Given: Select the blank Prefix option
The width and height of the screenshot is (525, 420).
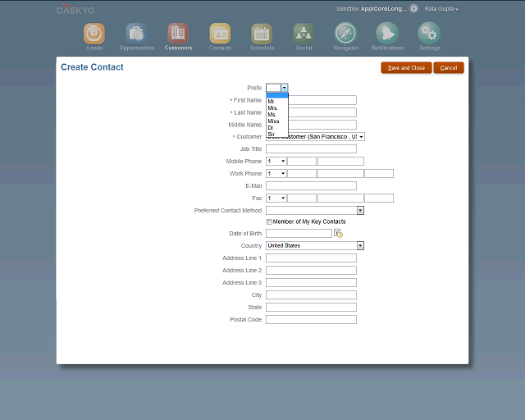Looking at the screenshot, I should coord(277,95).
